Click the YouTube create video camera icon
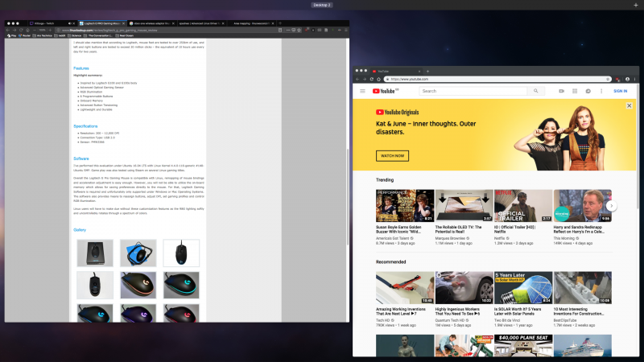The height and width of the screenshot is (362, 644). tap(561, 91)
